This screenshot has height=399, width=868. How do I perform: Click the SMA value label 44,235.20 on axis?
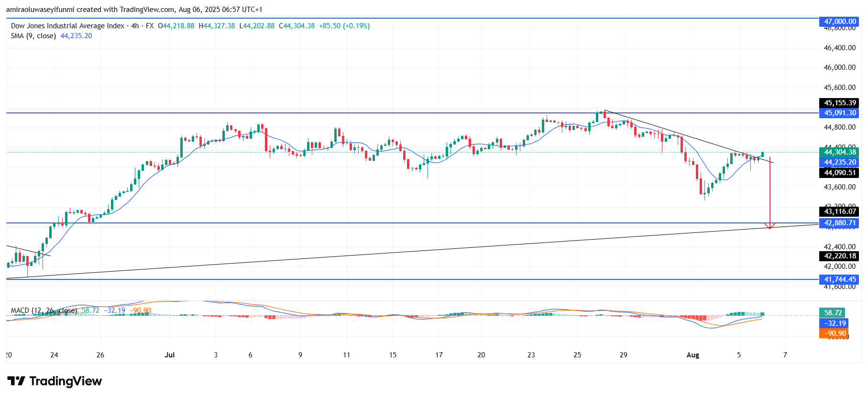tap(839, 162)
